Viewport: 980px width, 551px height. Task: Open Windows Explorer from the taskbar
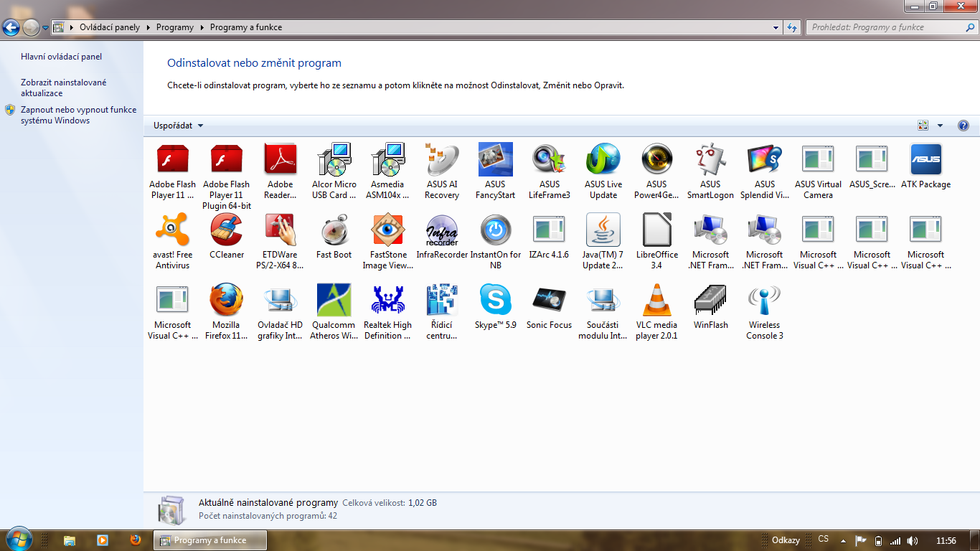click(70, 540)
